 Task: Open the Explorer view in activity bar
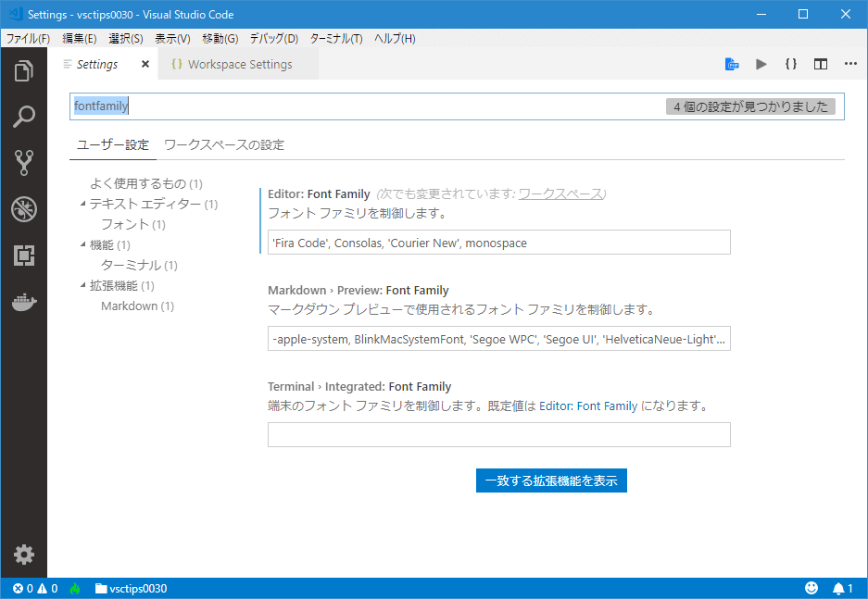(x=23, y=70)
